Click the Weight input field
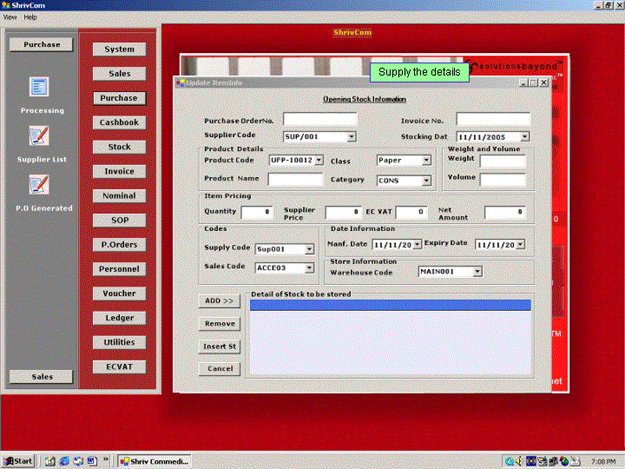Image resolution: width=625 pixels, height=469 pixels. click(x=503, y=161)
